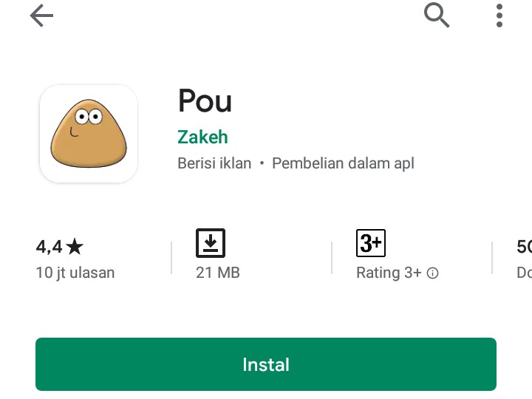Tap the star next to 4,4
Screen dimensions: 532x399
coord(75,247)
